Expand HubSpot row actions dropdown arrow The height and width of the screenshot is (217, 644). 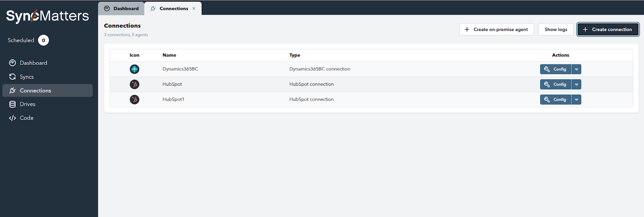pos(576,85)
